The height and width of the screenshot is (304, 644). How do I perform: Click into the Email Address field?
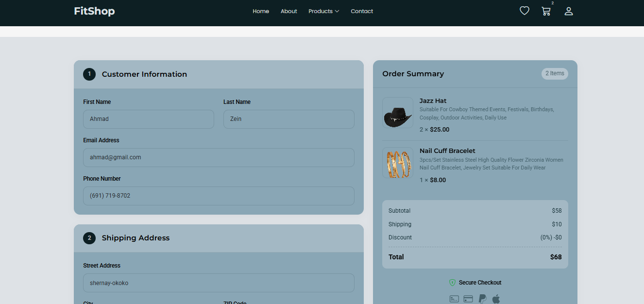tap(219, 157)
